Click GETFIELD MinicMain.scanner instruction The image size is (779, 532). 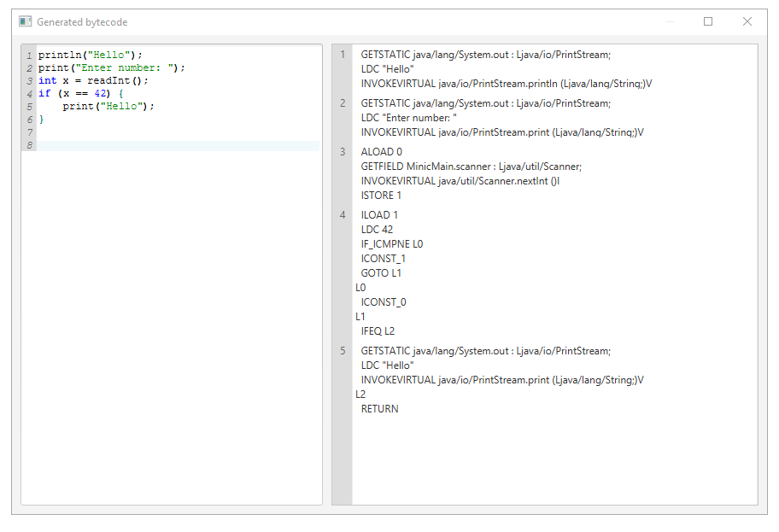471,167
